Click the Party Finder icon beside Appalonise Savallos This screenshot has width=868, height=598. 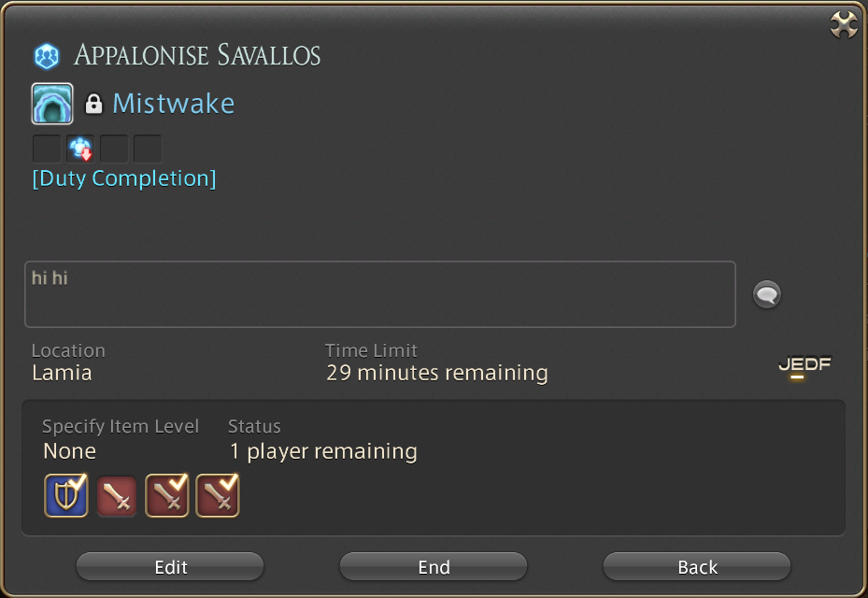coord(47,56)
